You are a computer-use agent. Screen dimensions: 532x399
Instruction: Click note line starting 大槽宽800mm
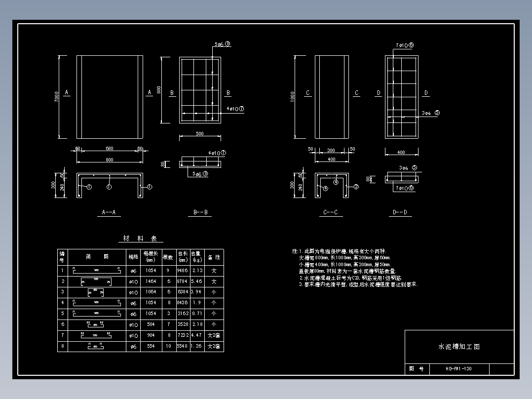click(x=344, y=258)
